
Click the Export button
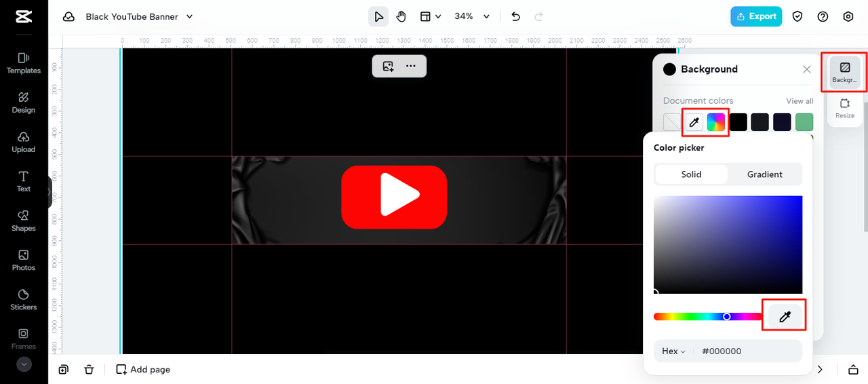point(756,16)
